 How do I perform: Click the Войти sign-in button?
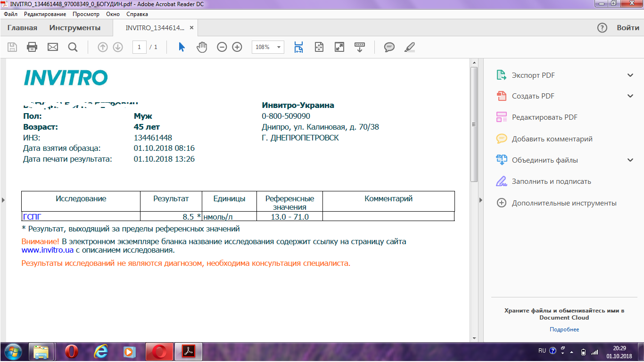(x=628, y=28)
